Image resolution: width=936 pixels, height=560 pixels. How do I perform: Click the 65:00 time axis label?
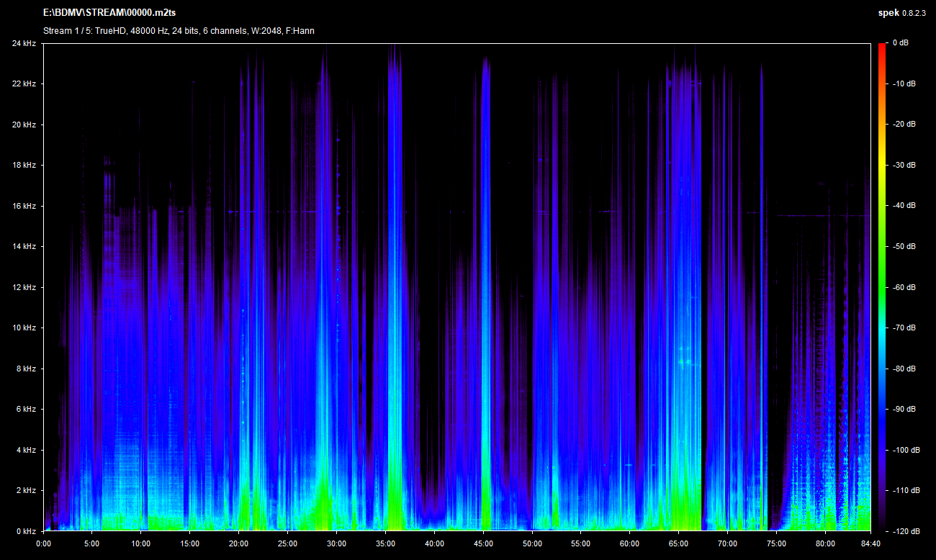pyautogui.click(x=678, y=543)
